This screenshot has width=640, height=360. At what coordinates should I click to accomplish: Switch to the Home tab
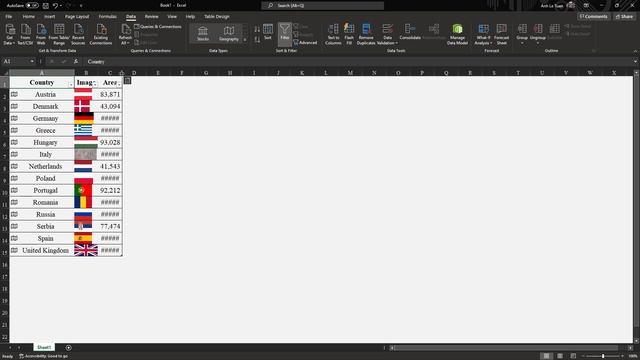[x=29, y=17]
